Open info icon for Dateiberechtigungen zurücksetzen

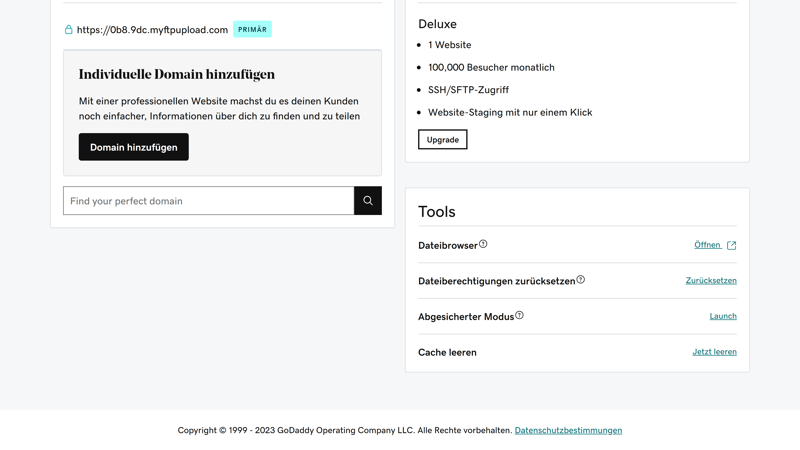pos(581,280)
